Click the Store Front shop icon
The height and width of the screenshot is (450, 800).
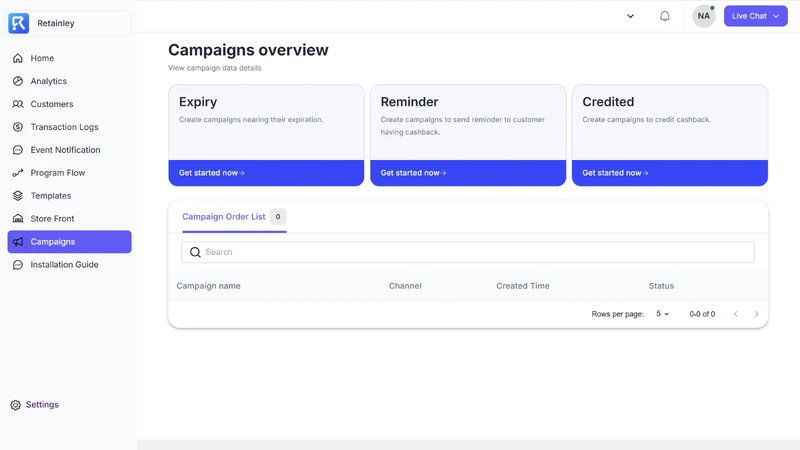[18, 219]
